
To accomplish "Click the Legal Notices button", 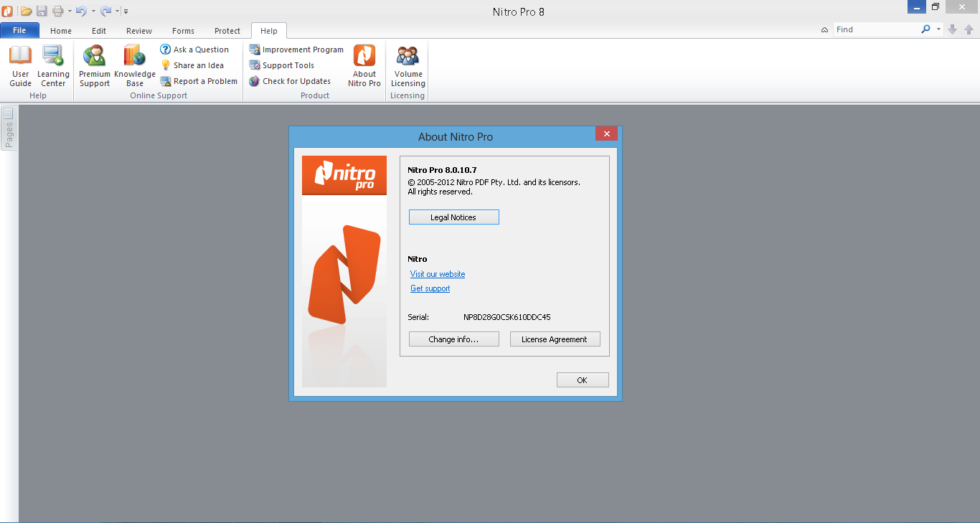I will 453,217.
